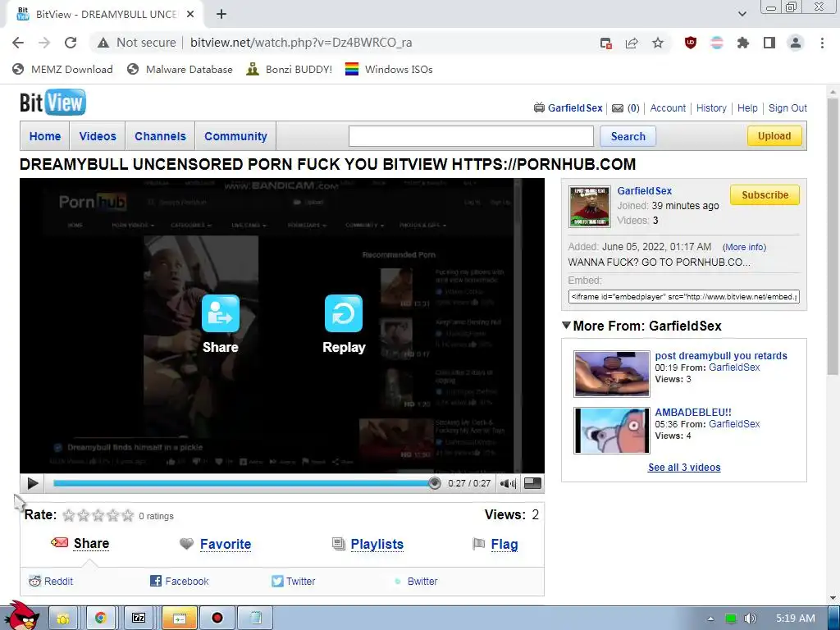Go back using the browser back arrow

[x=18, y=43]
